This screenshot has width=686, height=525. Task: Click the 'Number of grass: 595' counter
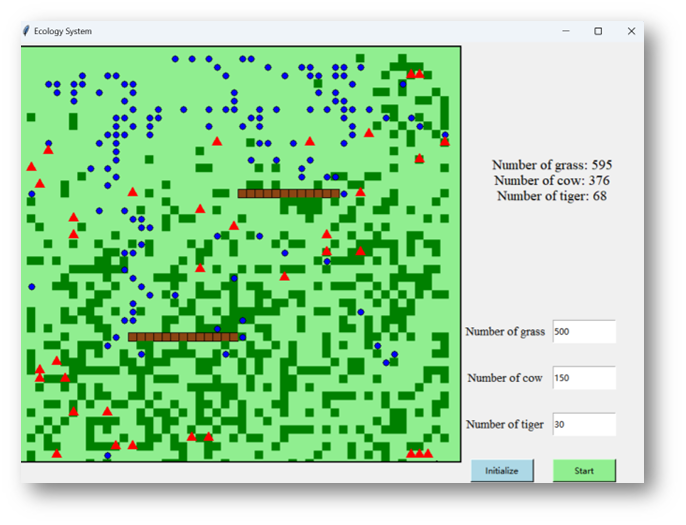point(552,165)
